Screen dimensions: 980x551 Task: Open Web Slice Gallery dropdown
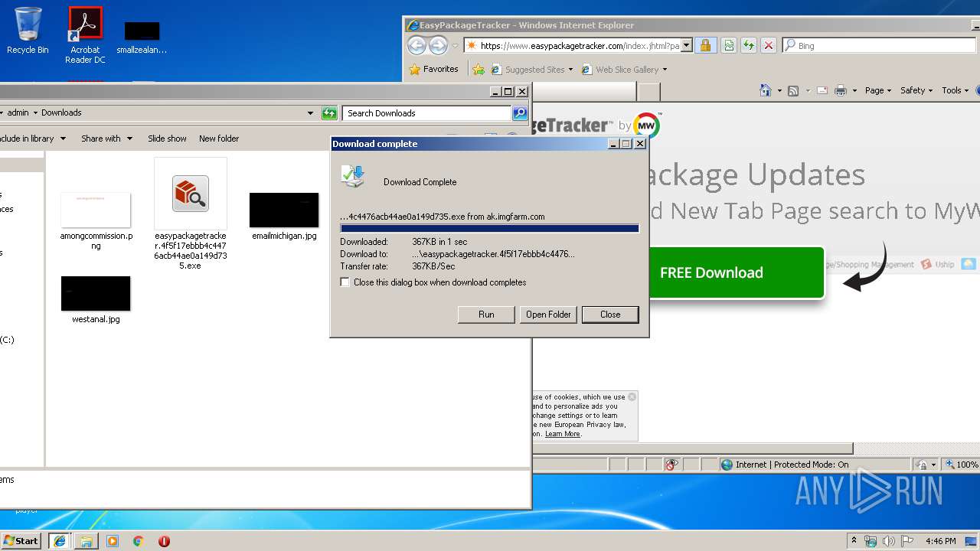point(625,70)
